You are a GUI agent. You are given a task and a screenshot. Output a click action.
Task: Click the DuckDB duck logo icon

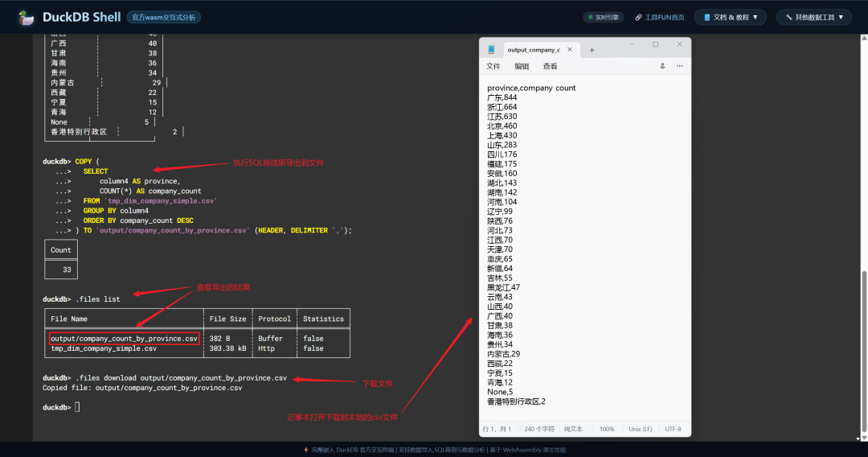click(27, 17)
